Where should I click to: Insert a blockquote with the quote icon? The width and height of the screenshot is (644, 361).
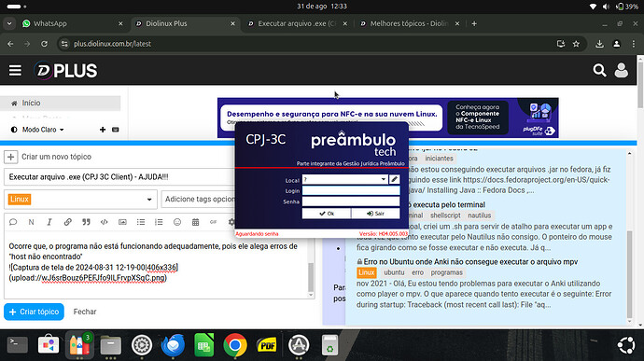pyautogui.click(x=86, y=222)
